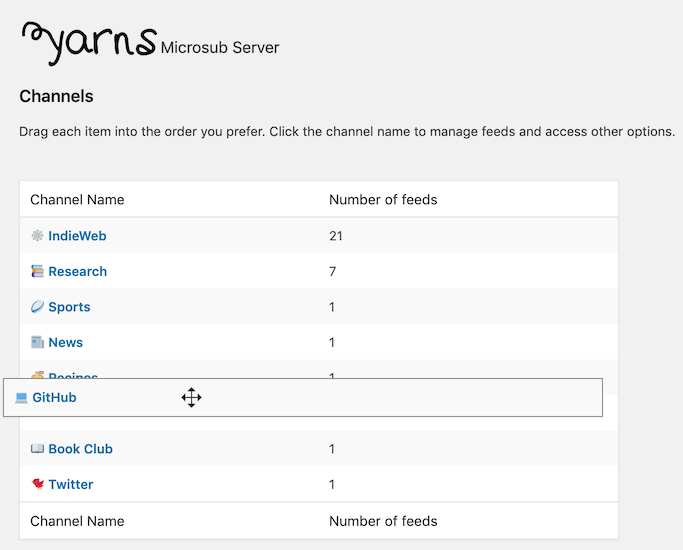Click the drag instructions paragraph
This screenshot has height=550, width=683.
point(347,132)
